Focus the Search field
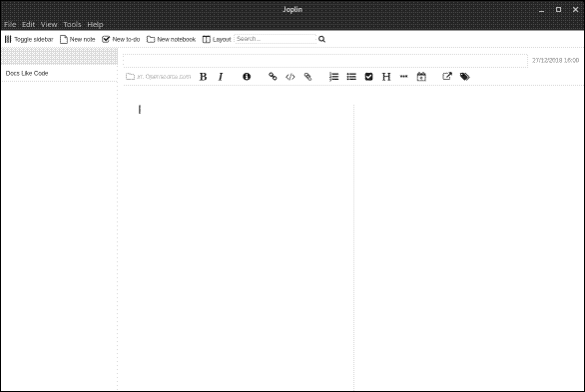Screen dimensions: 585x392 coord(276,39)
